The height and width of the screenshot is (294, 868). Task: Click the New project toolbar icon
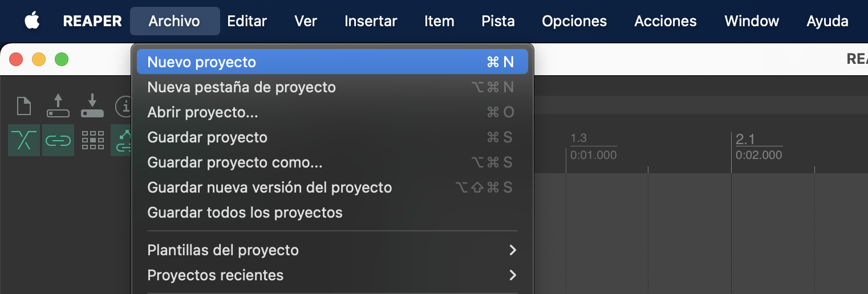point(24,106)
